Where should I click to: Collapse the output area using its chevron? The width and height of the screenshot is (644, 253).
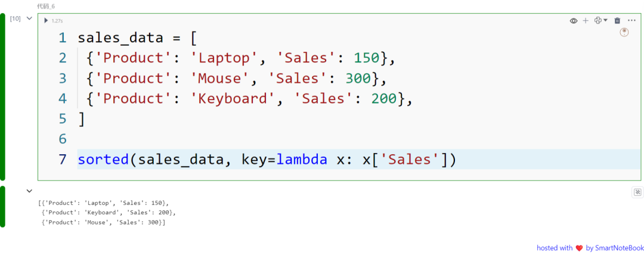click(29, 190)
